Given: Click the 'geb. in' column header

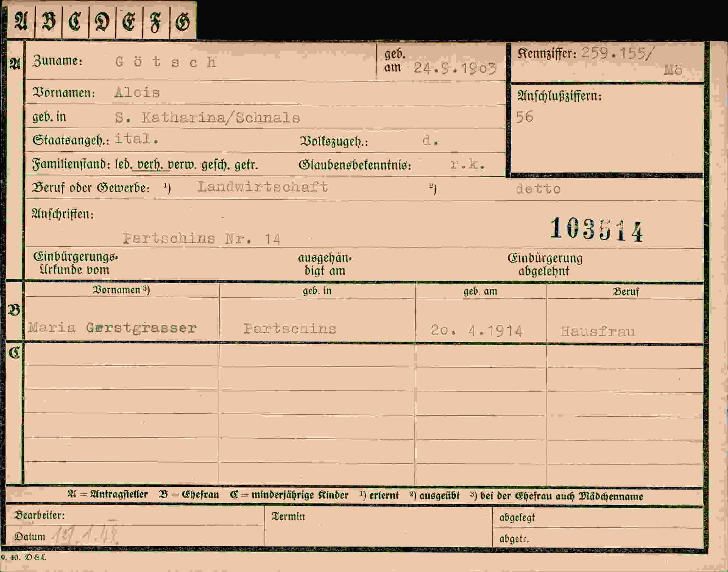Looking at the screenshot, I should 317,291.
